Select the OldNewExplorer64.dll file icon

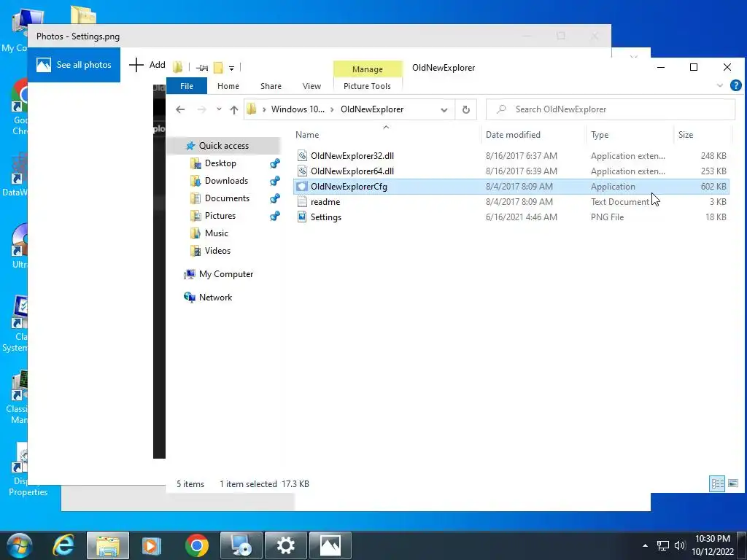coord(301,171)
